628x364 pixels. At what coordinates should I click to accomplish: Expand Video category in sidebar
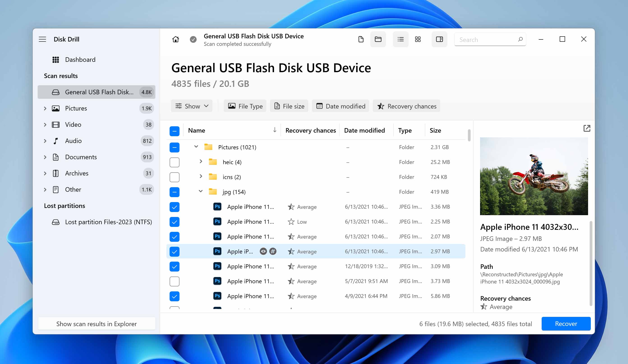(45, 125)
